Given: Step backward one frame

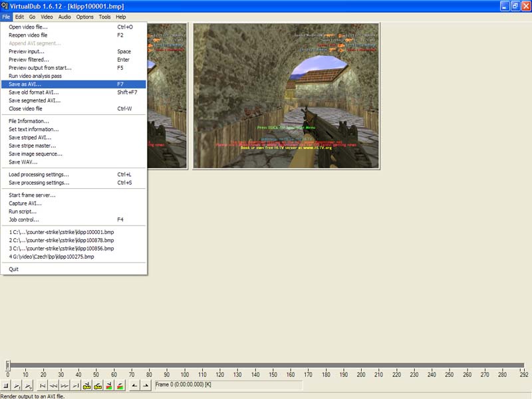Looking at the screenshot, I should click(x=54, y=386).
